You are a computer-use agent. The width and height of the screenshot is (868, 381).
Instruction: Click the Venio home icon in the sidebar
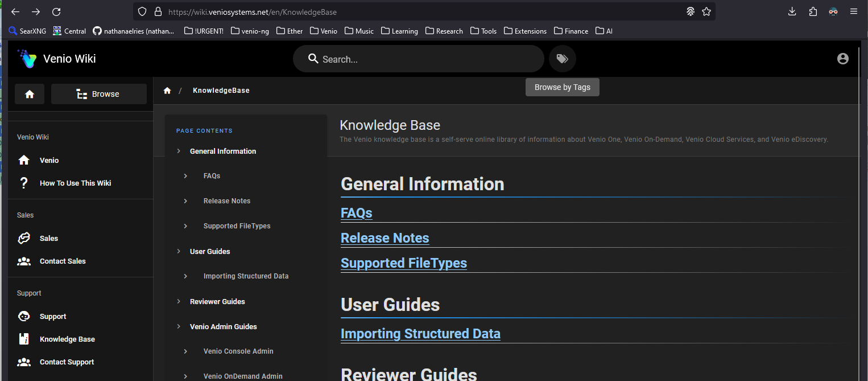[24, 161]
